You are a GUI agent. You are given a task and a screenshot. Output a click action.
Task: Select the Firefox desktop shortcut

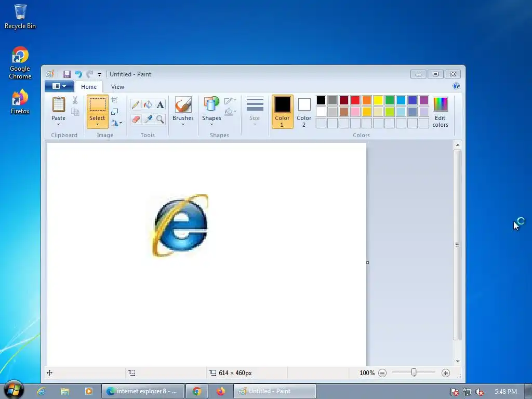[x=20, y=102]
